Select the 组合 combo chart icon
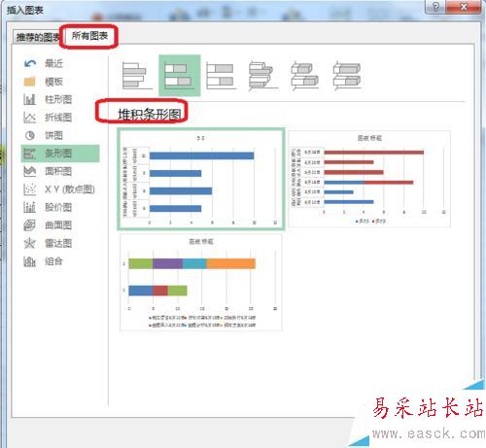The width and height of the screenshot is (486, 448). click(x=30, y=261)
